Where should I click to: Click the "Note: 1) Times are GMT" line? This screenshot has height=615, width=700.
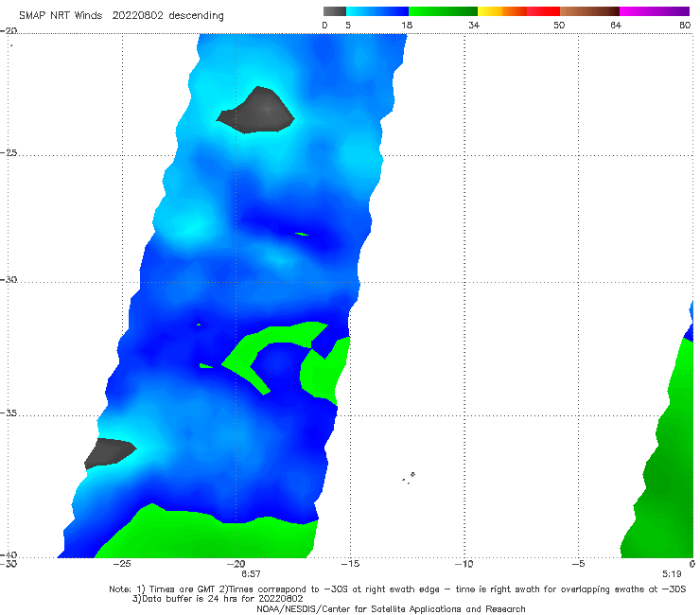397,589
